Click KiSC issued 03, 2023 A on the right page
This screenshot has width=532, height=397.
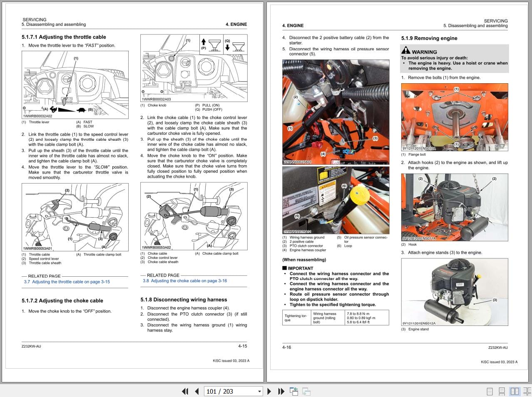[x=499, y=362]
